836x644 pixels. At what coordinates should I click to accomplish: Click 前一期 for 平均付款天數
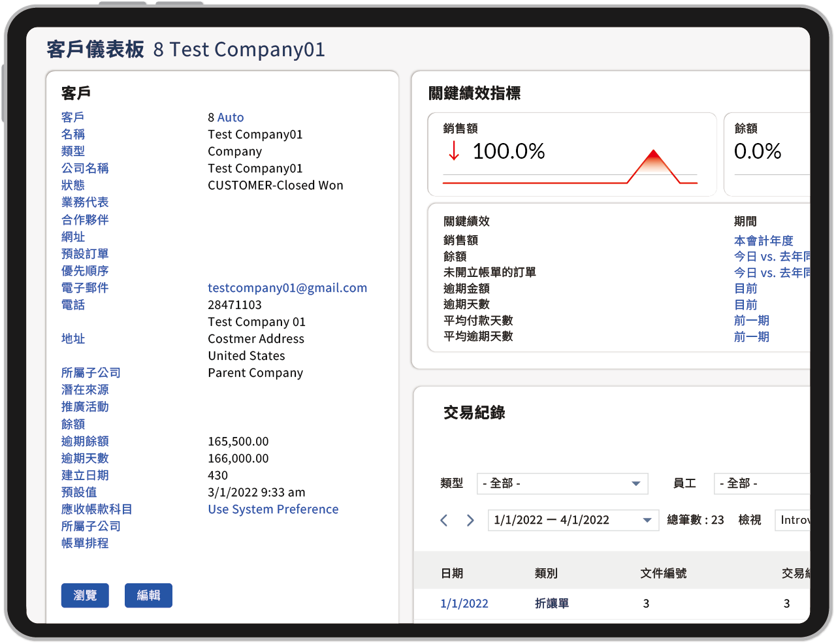(x=751, y=321)
